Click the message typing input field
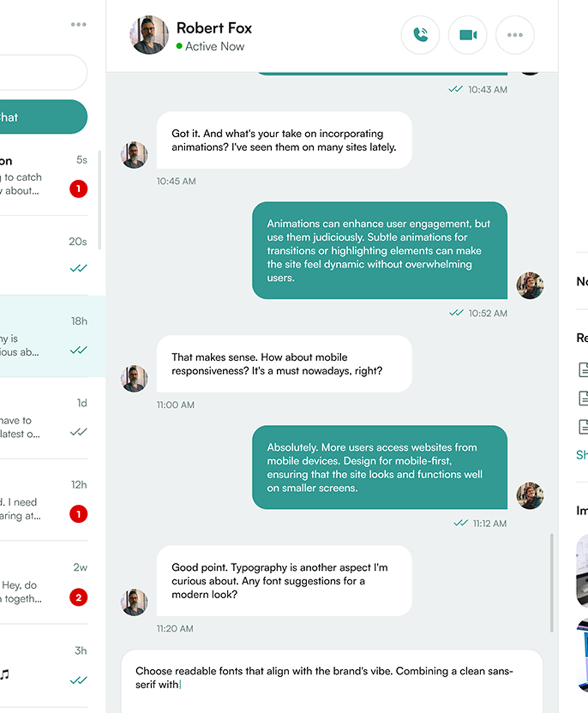The height and width of the screenshot is (713, 588). coord(332,681)
